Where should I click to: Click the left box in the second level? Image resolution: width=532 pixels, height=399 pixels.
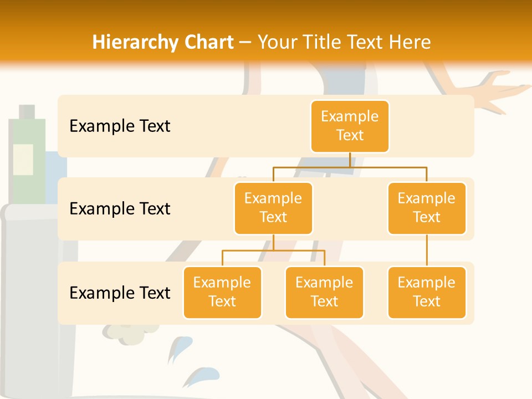273,208
